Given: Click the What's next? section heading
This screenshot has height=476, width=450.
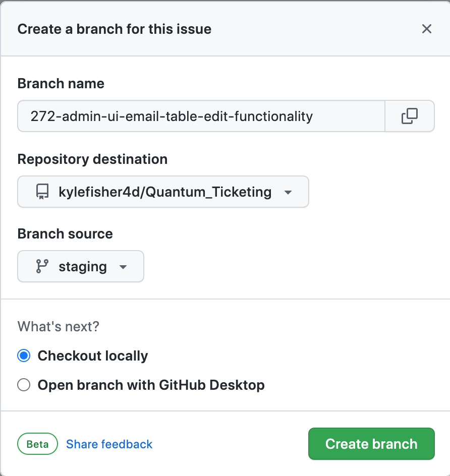Looking at the screenshot, I should coord(58,327).
